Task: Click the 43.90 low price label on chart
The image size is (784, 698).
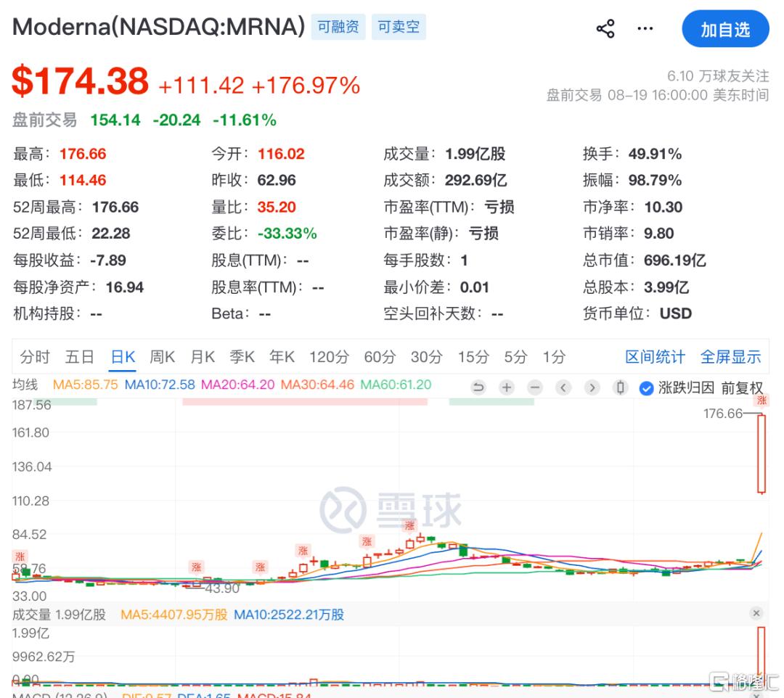Action: point(223,588)
